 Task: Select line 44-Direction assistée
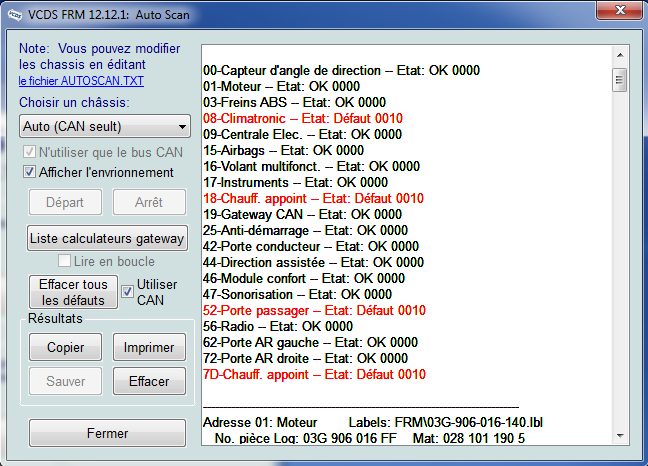pyautogui.click(x=313, y=262)
